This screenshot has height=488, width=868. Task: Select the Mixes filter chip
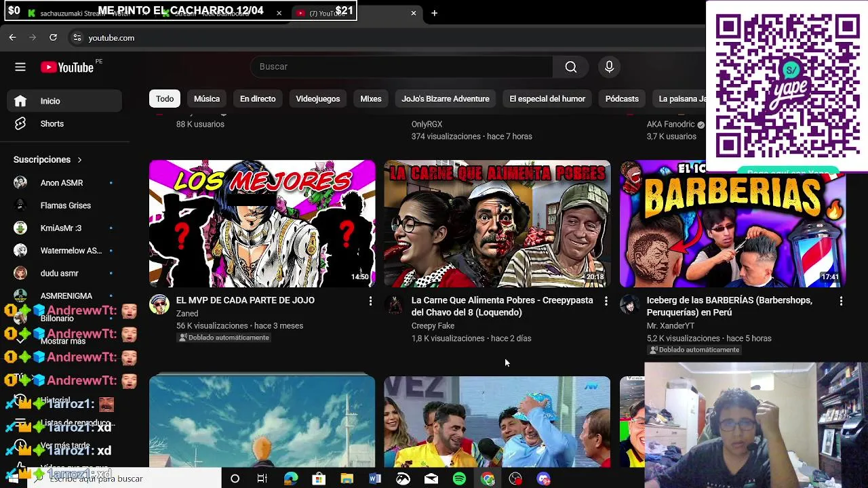[x=371, y=99]
